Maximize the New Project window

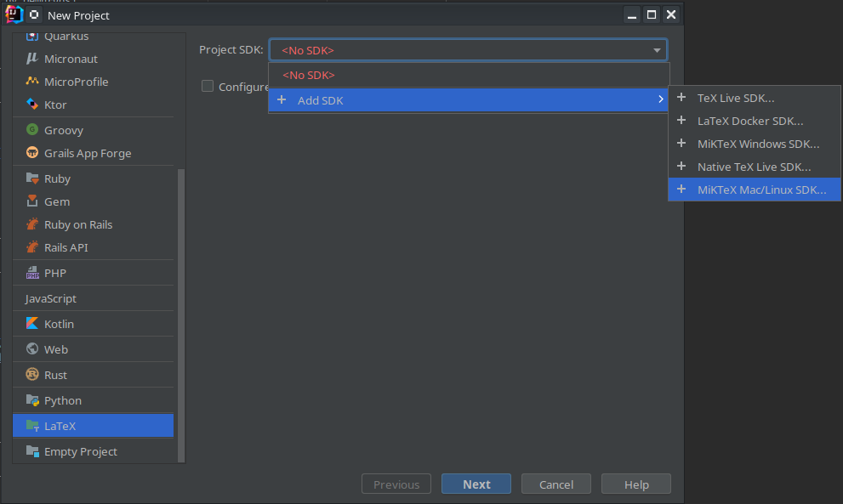[652, 14]
